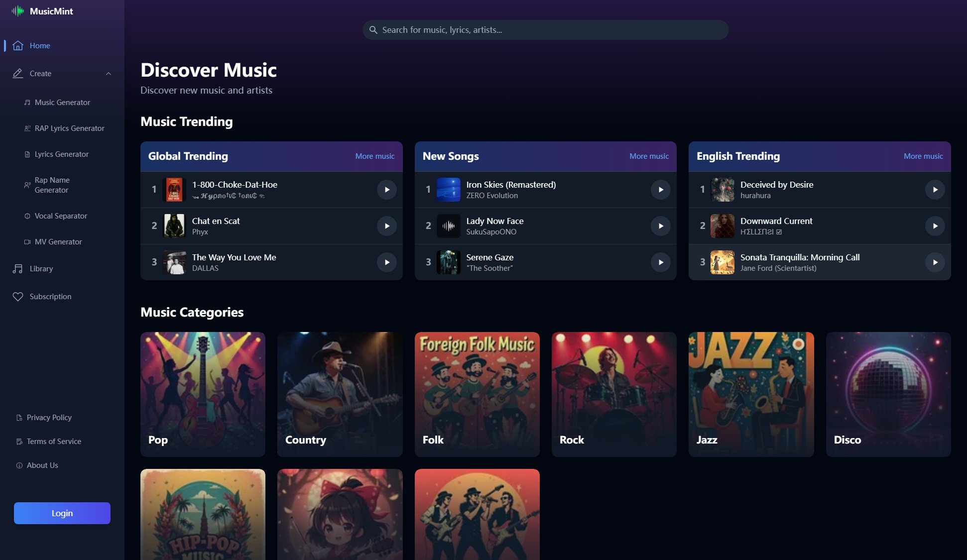Image resolution: width=967 pixels, height=560 pixels.
Task: Open the Privacy Policy page
Action: tap(49, 417)
